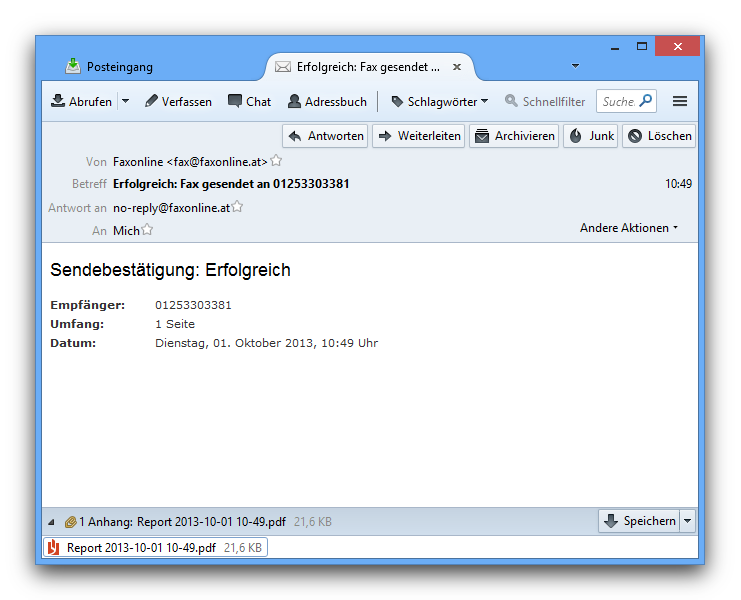Star the no-reply@faxonline.at reply address
This screenshot has width=741, height=600.
pyautogui.click(x=238, y=207)
